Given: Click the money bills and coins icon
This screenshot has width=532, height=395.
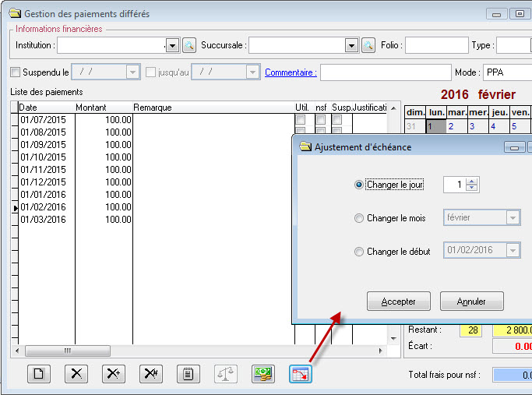Looking at the screenshot, I should [262, 373].
